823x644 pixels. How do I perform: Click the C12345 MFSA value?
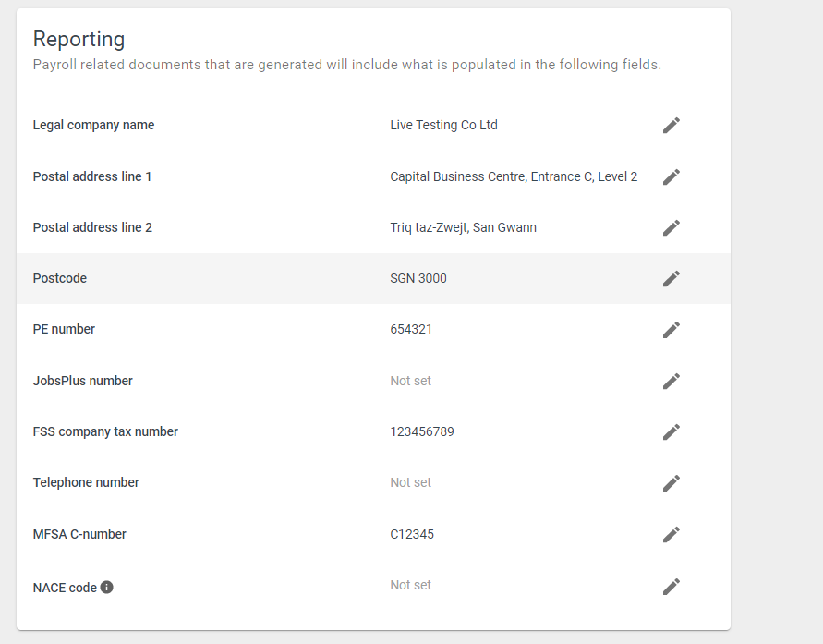click(412, 534)
